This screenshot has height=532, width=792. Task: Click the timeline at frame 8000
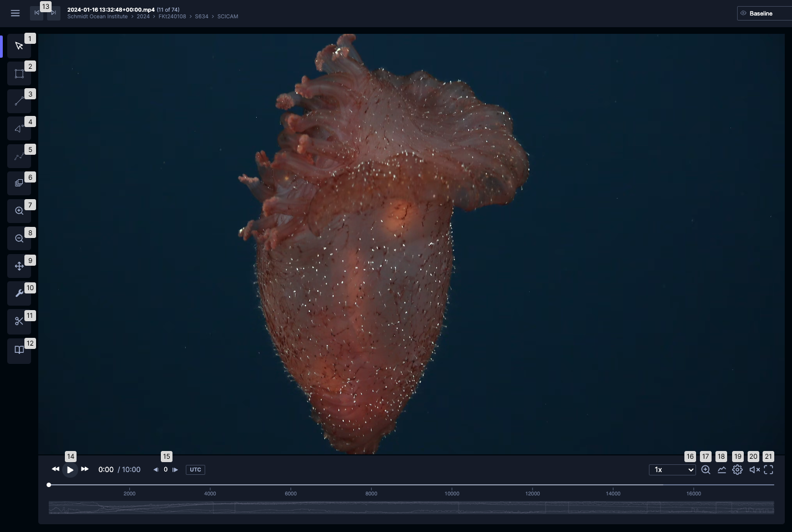(371, 485)
